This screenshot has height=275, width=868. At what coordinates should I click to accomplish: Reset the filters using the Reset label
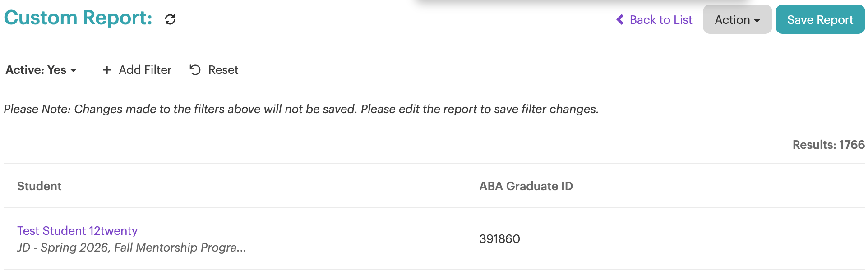click(223, 70)
